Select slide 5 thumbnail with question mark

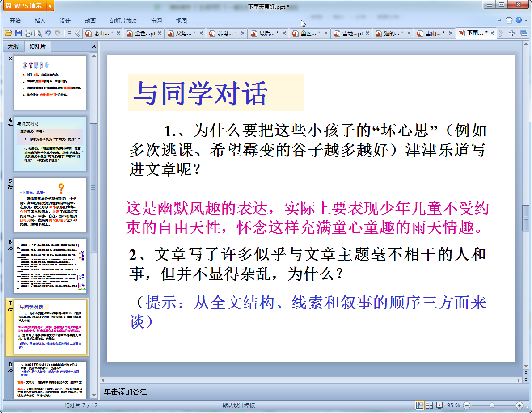coord(50,205)
